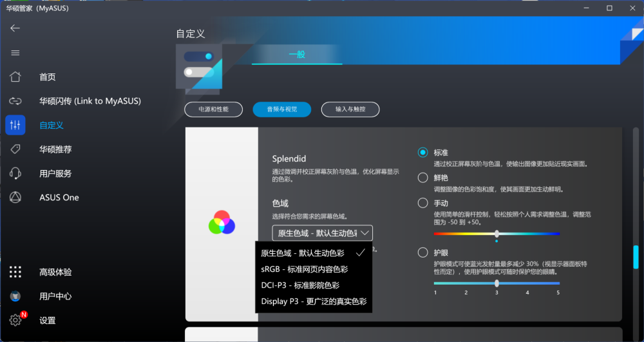Click the eye care level slider handle
The image size is (644, 342).
coord(497,283)
